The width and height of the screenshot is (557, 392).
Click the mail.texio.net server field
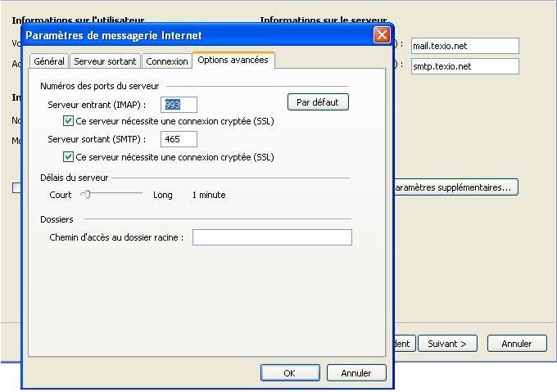[x=464, y=46]
